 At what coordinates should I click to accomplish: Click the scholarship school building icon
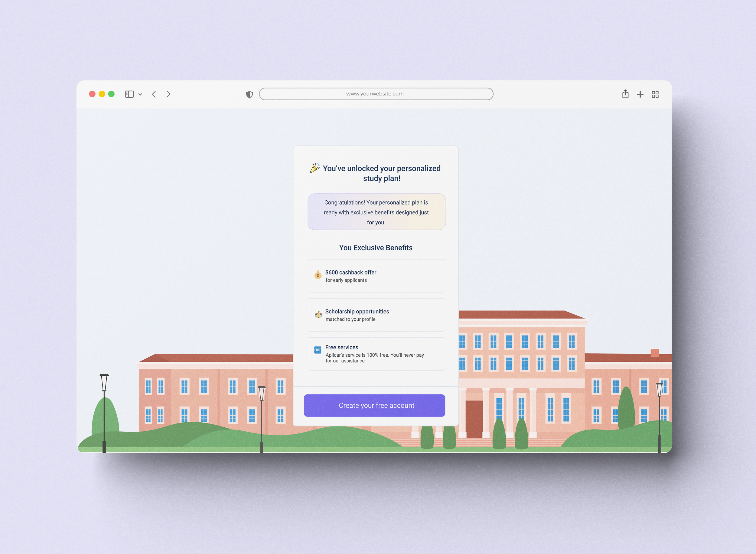pos(318,315)
